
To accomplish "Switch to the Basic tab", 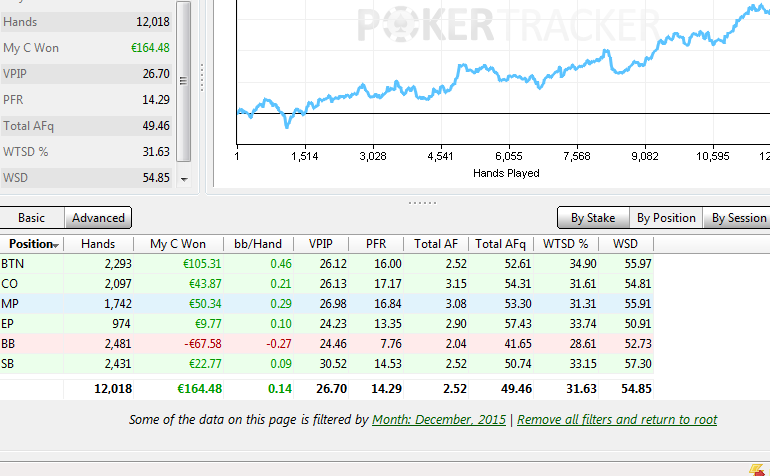I will (31, 218).
